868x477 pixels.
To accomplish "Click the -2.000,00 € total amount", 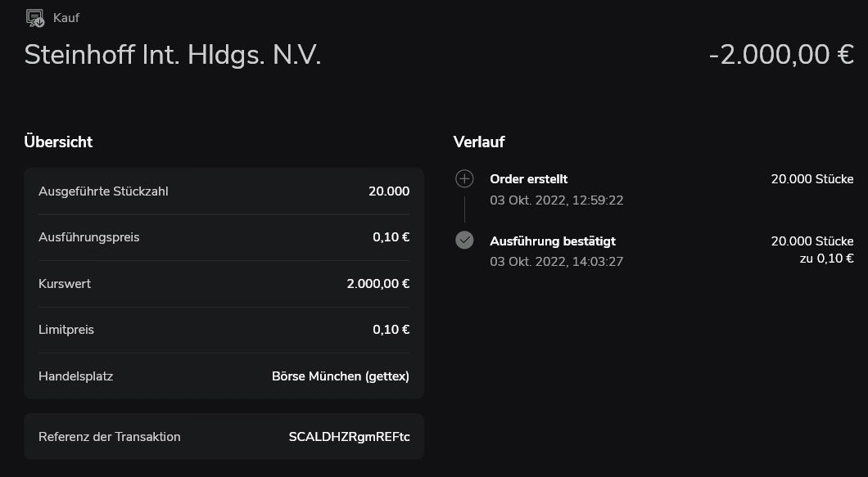I will pyautogui.click(x=781, y=55).
